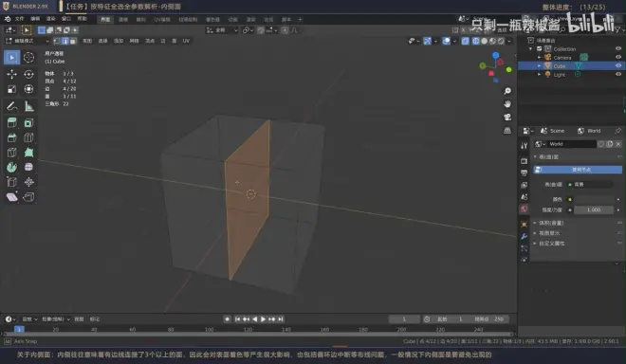Choose the Rip Region tool
This screenshot has height=364, width=626.
coord(28,197)
